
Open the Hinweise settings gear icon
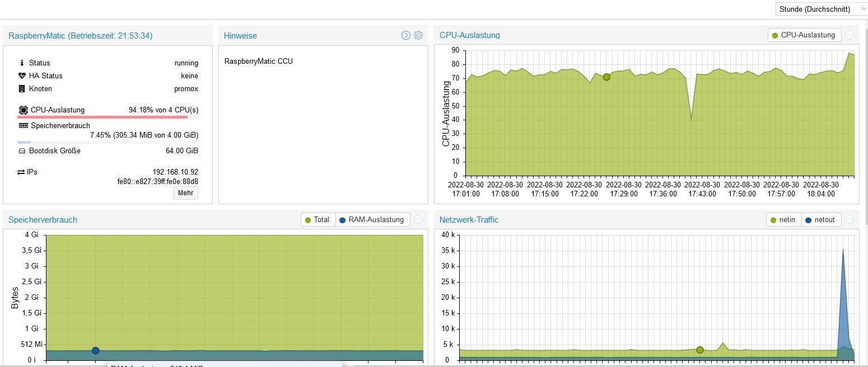(418, 35)
